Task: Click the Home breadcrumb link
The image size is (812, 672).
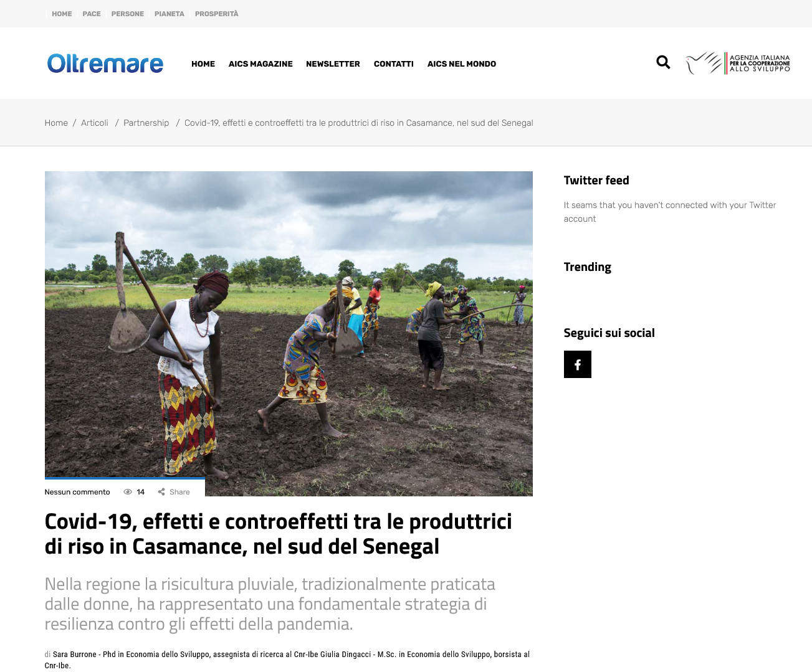Action: coord(56,123)
